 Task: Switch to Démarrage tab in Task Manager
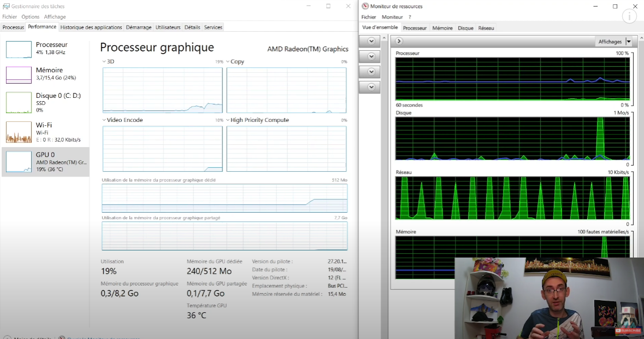click(139, 27)
